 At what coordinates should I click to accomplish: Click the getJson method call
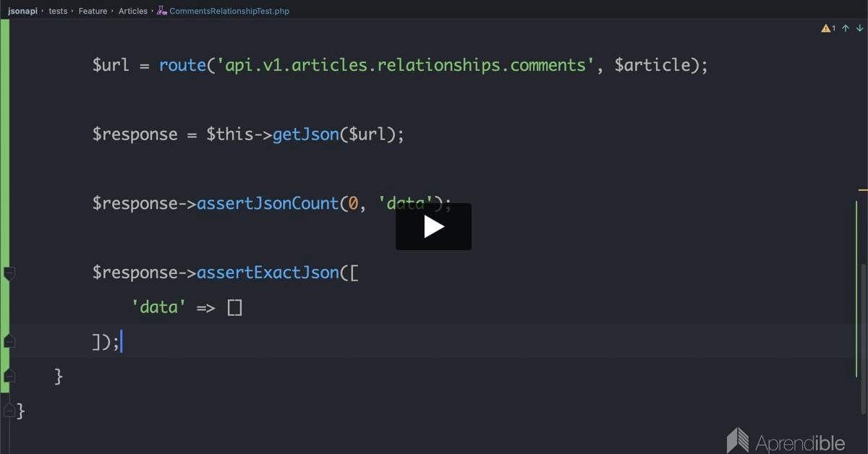pos(306,134)
